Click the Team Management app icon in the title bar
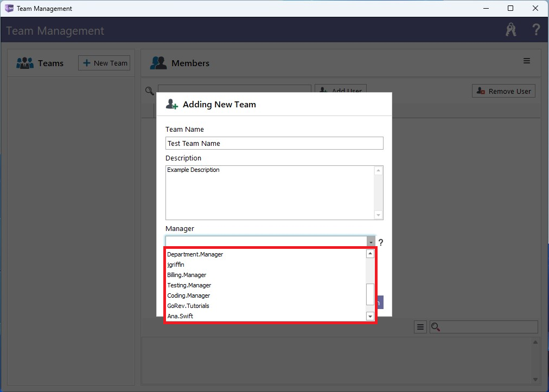 point(9,8)
